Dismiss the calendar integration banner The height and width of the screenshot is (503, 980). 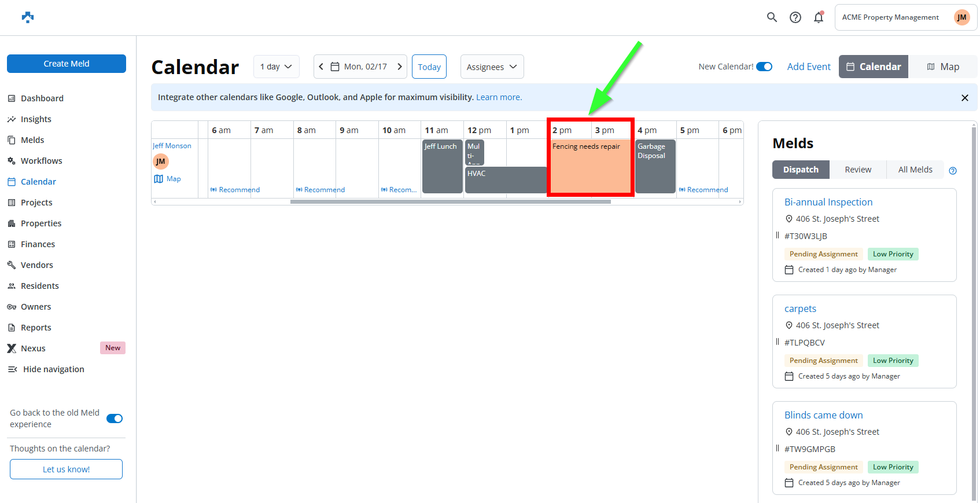(x=964, y=98)
